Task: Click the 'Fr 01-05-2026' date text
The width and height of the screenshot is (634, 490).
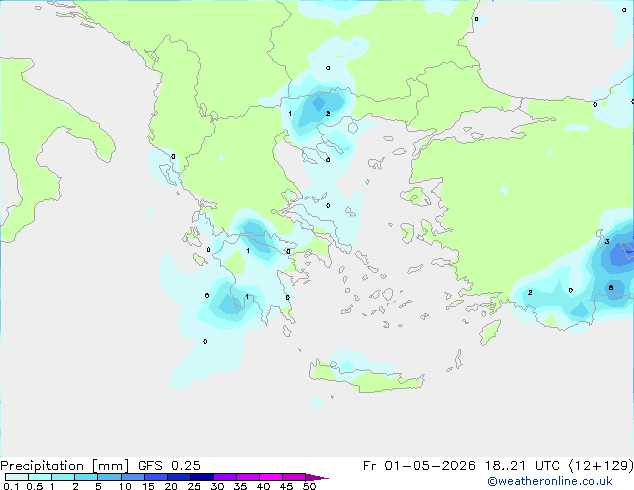Action: [419, 466]
